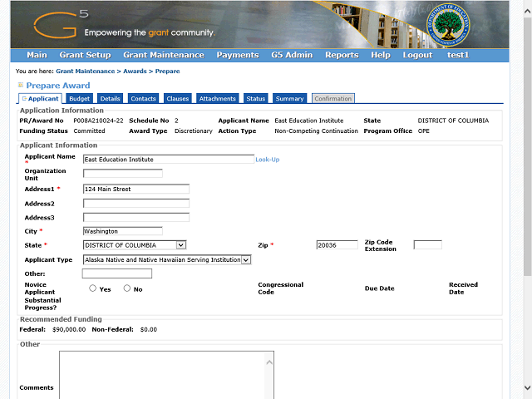Click the page vertical scrollbar thumb
Screen dimensions: 532x399
(527, 146)
